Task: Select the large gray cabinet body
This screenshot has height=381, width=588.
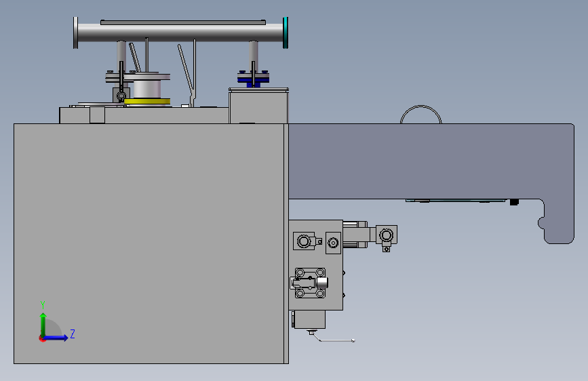Action: (149, 243)
